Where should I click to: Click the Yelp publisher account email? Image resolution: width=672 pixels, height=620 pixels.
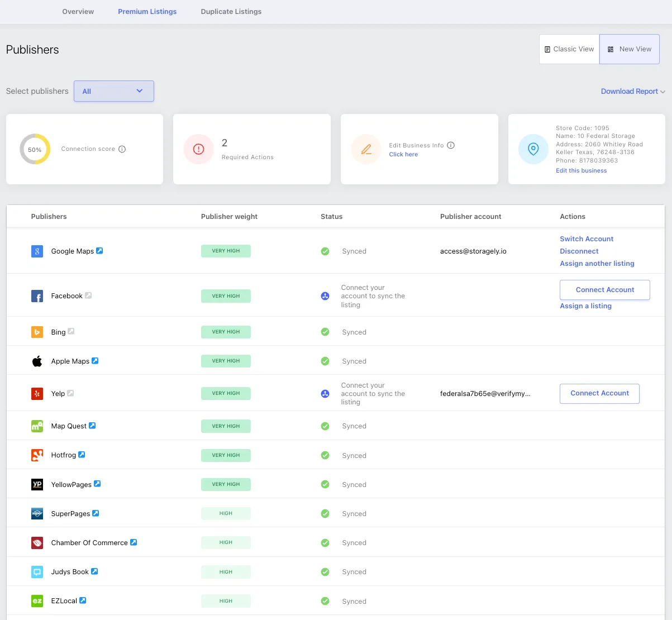[x=485, y=393]
